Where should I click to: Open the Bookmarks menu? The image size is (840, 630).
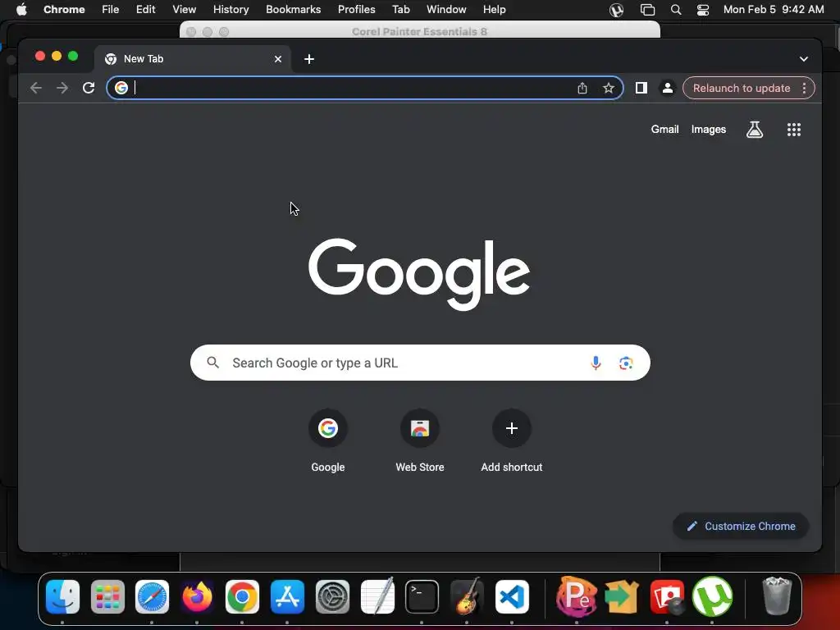293,10
